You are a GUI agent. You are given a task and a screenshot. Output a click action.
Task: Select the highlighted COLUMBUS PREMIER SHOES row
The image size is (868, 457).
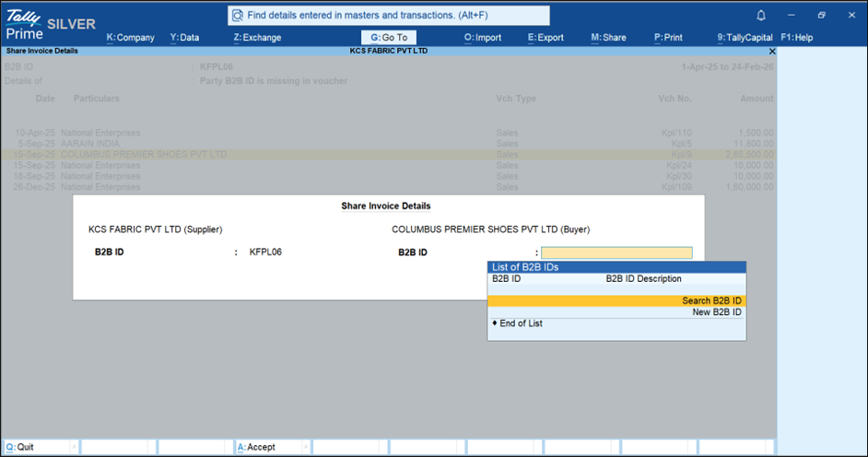tap(389, 155)
